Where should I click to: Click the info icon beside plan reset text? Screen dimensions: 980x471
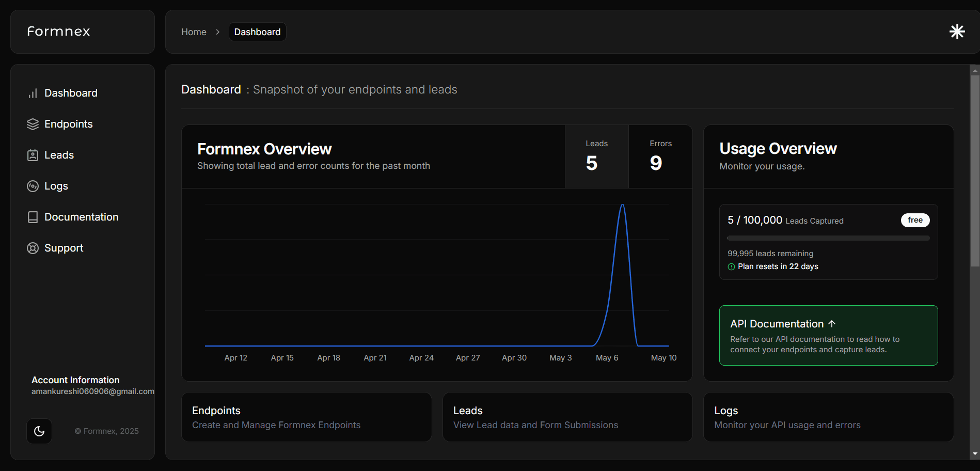pos(731,266)
